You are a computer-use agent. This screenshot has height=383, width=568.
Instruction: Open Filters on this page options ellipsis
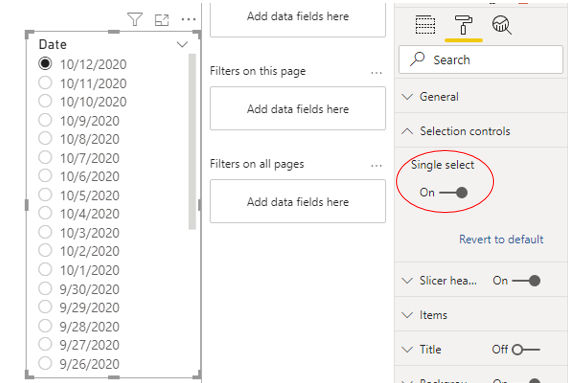[x=376, y=73]
